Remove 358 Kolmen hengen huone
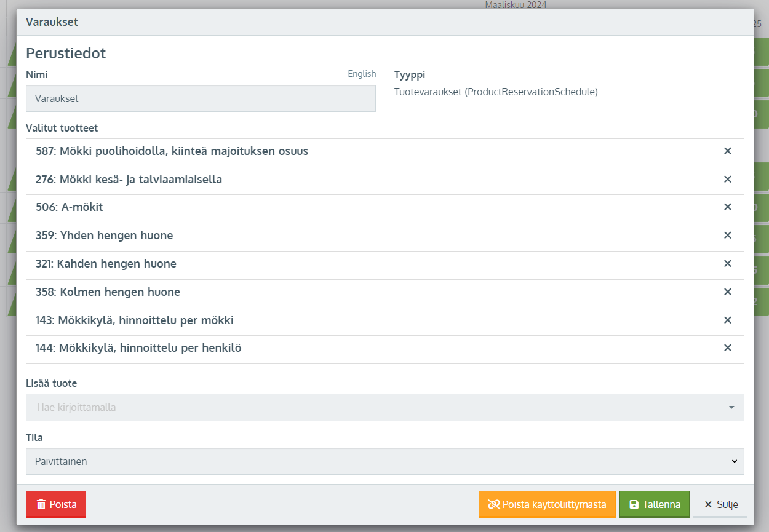This screenshot has height=532, width=769. pyautogui.click(x=727, y=292)
